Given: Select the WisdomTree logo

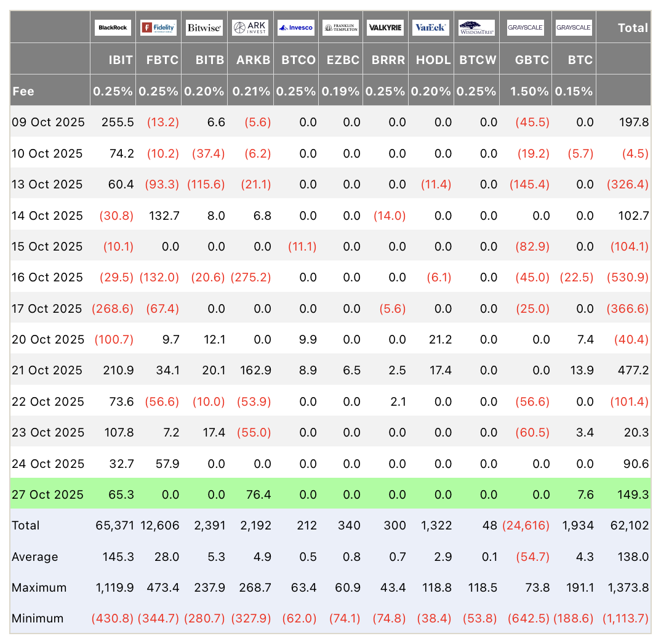Looking at the screenshot, I should tap(476, 28).
